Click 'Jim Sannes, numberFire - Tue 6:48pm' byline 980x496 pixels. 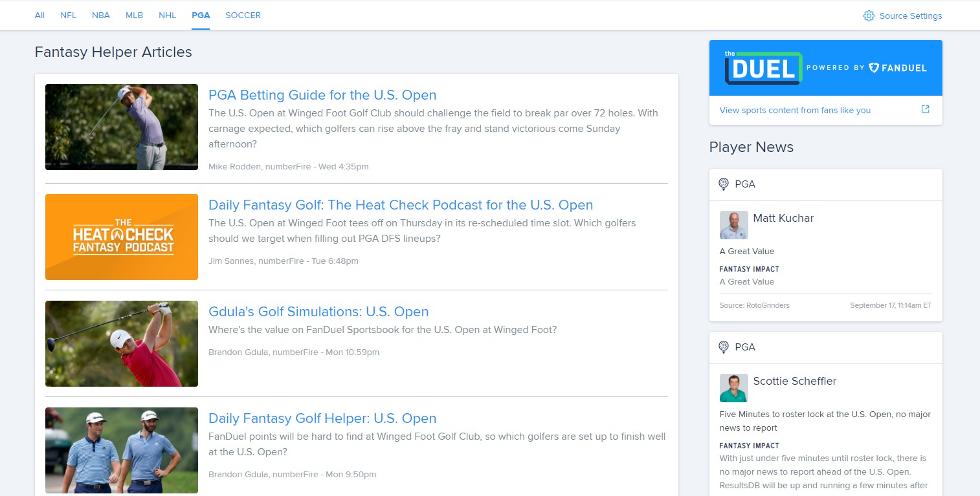coord(283,261)
